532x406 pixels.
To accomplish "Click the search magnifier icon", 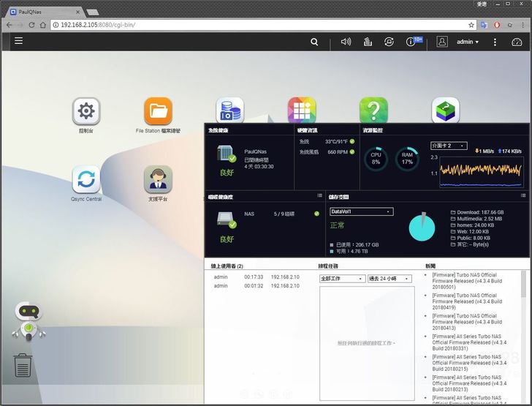I will 314,42.
